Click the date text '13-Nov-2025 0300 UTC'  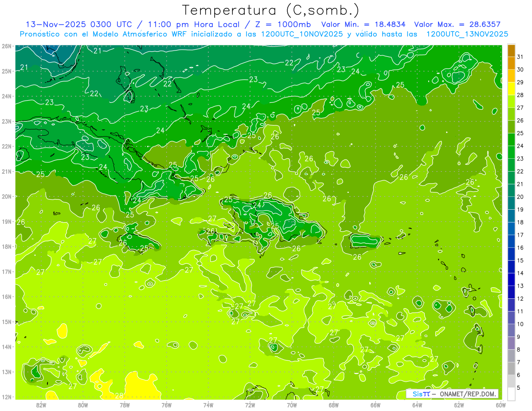coord(78,24)
